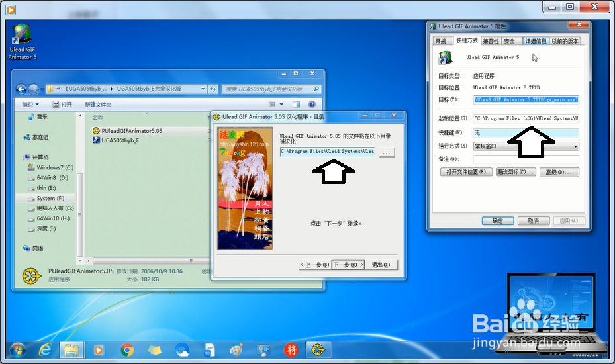The width and height of the screenshot is (615, 364).
Task: Open the recent pages dropdown beside nav arrows
Action: tap(42, 89)
